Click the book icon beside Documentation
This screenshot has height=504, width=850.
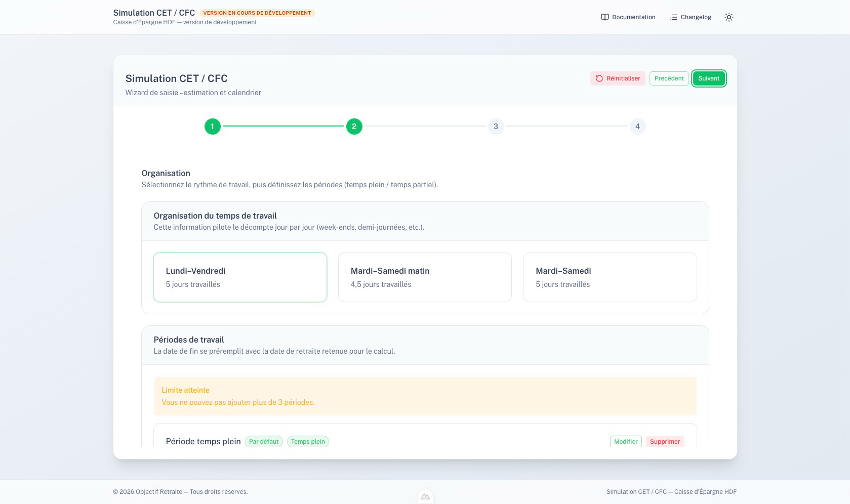tap(604, 17)
